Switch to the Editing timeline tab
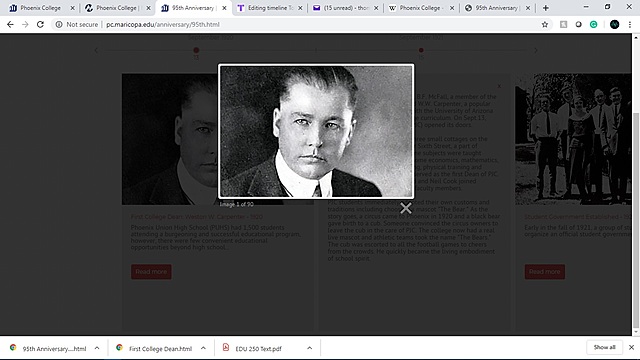 pyautogui.click(x=269, y=8)
